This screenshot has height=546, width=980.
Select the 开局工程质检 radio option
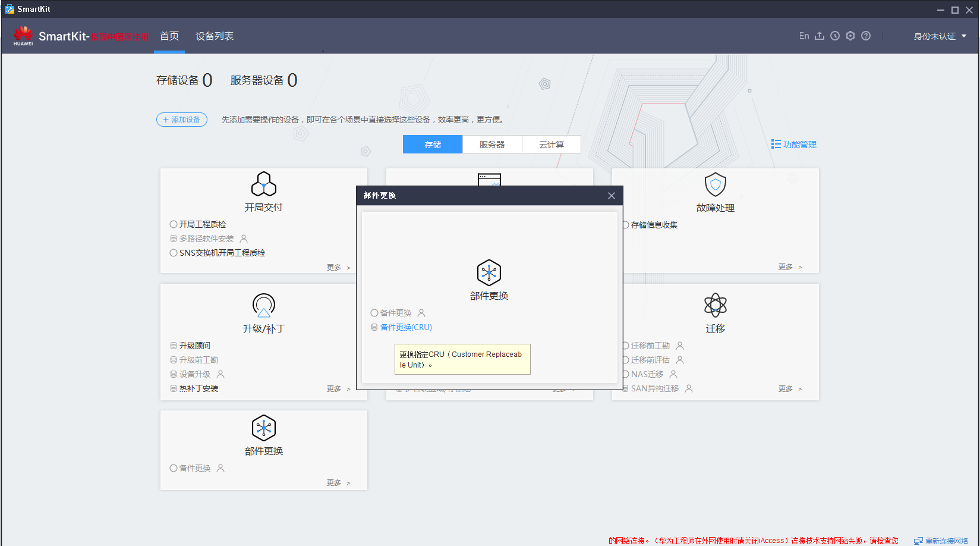(174, 224)
